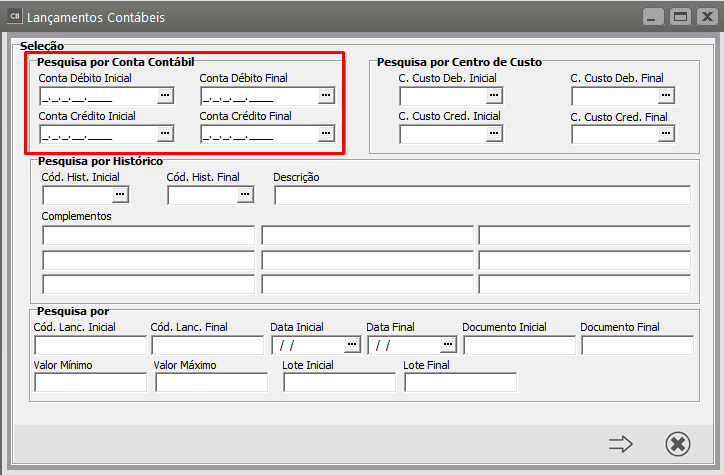Screen dimensions: 724x475
Task: Open lookup for Conta Débito Final
Action: [x=326, y=96]
